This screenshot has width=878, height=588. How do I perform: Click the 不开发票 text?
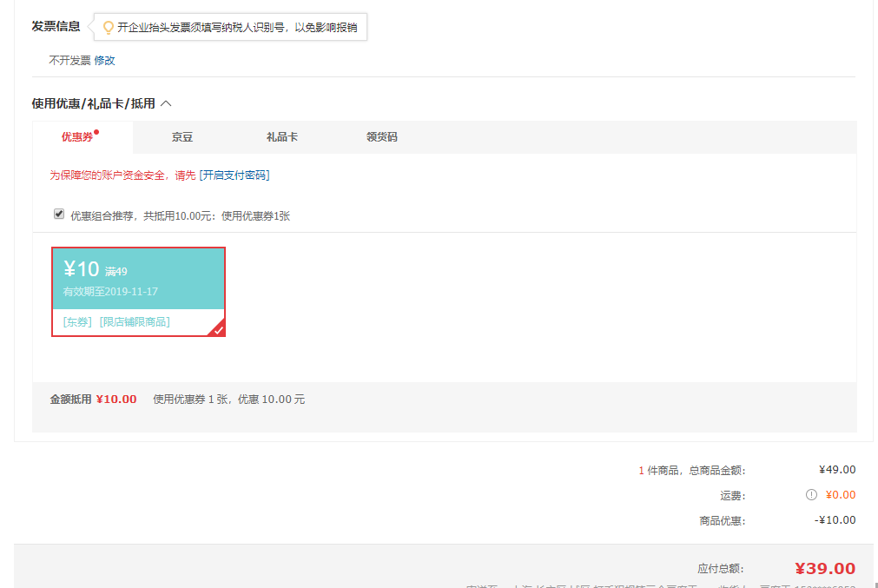(x=69, y=61)
